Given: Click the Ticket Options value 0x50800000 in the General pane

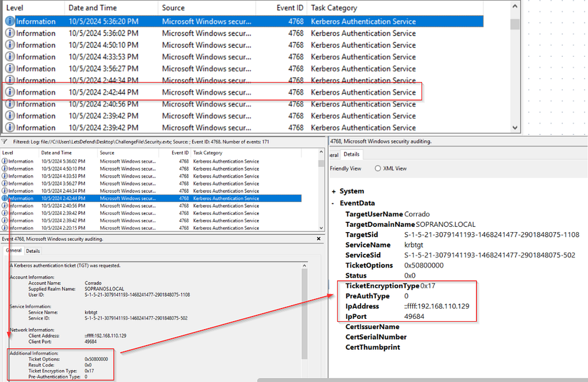Looking at the screenshot, I should [96, 359].
